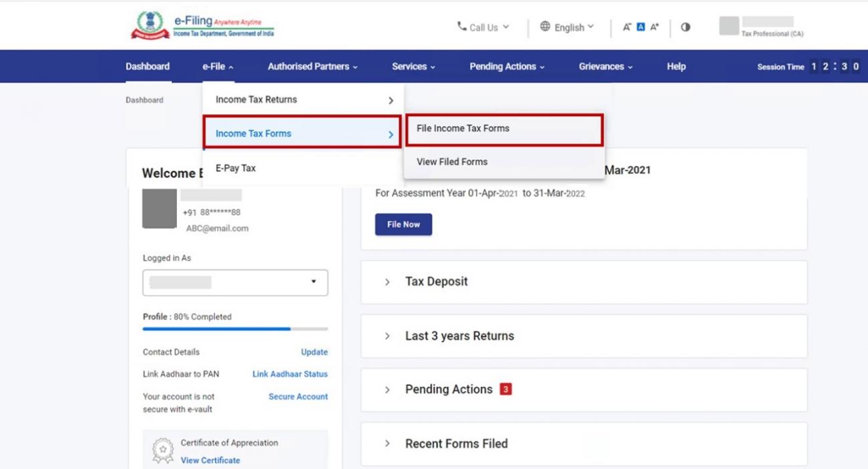The height and width of the screenshot is (469, 868).
Task: Click the Update link for Contact Details
Action: pyautogui.click(x=314, y=352)
